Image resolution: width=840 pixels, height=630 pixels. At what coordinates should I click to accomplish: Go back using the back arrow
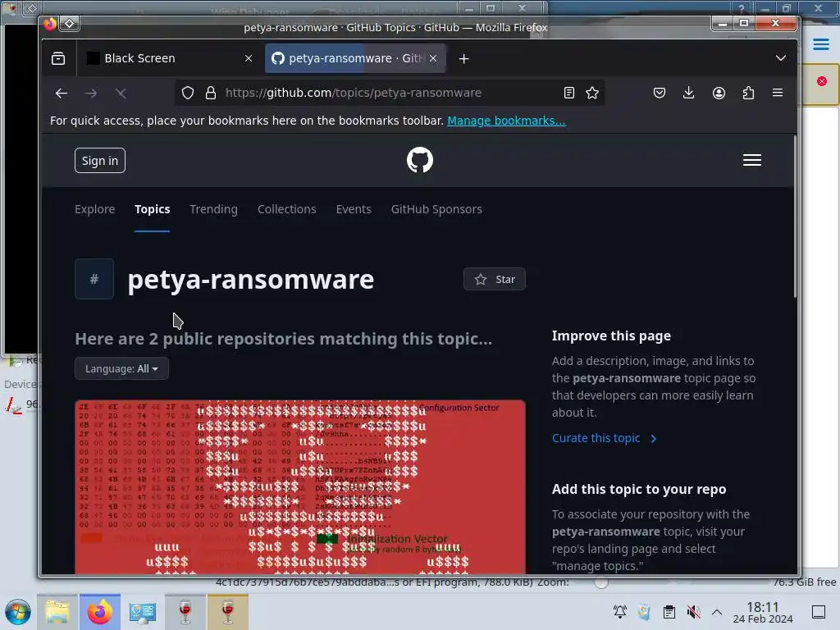[x=61, y=94]
